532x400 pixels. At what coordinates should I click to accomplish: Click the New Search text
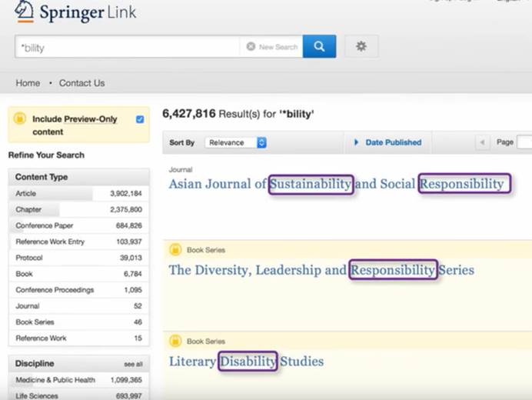tap(278, 47)
